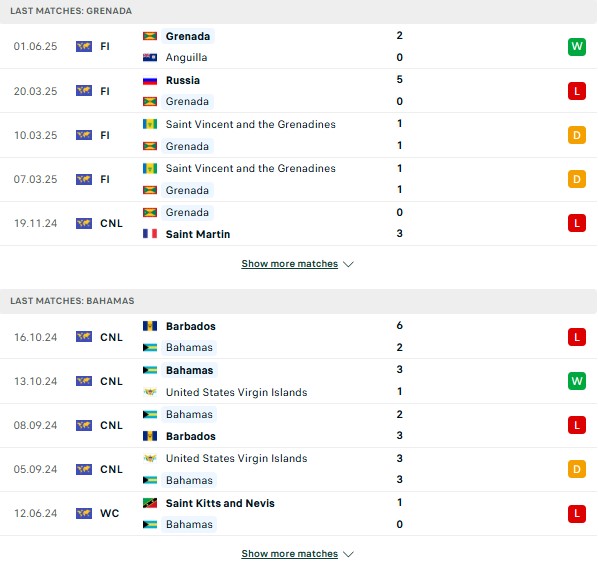The width and height of the screenshot is (598, 572).
Task: Expand more Bahamas matches with chevron
Action: click(x=348, y=554)
